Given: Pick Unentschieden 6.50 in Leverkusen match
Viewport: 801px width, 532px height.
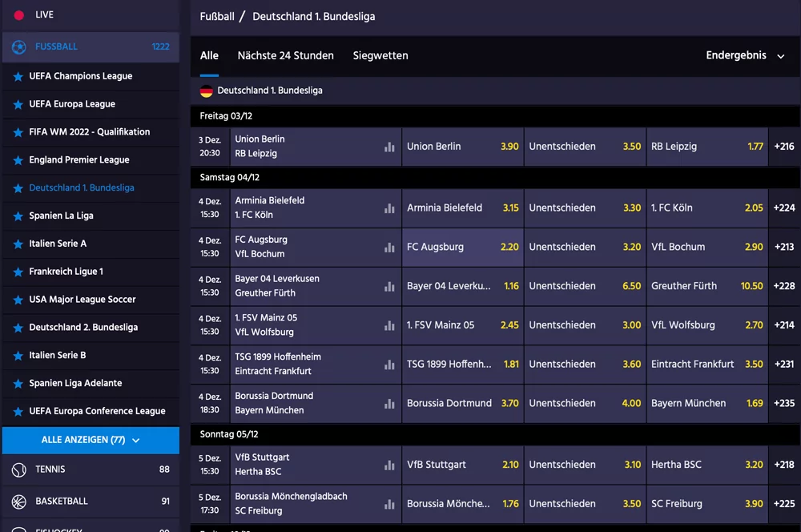Looking at the screenshot, I should (x=585, y=286).
